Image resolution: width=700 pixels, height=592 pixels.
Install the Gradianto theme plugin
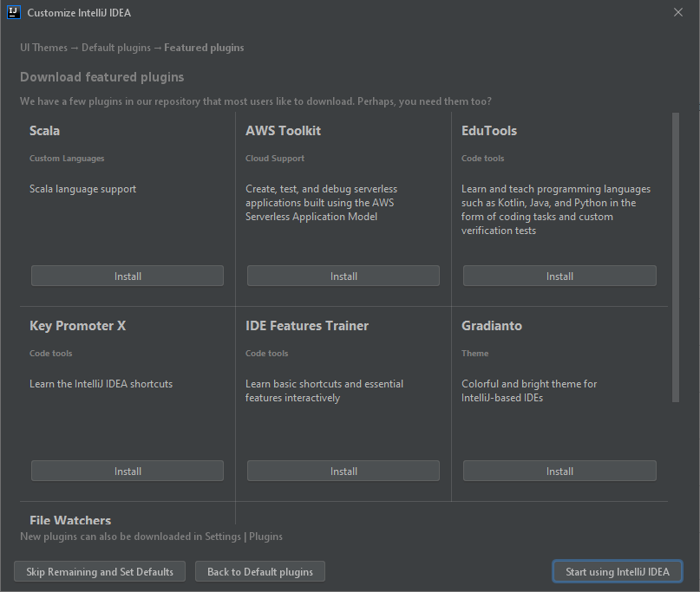click(559, 472)
